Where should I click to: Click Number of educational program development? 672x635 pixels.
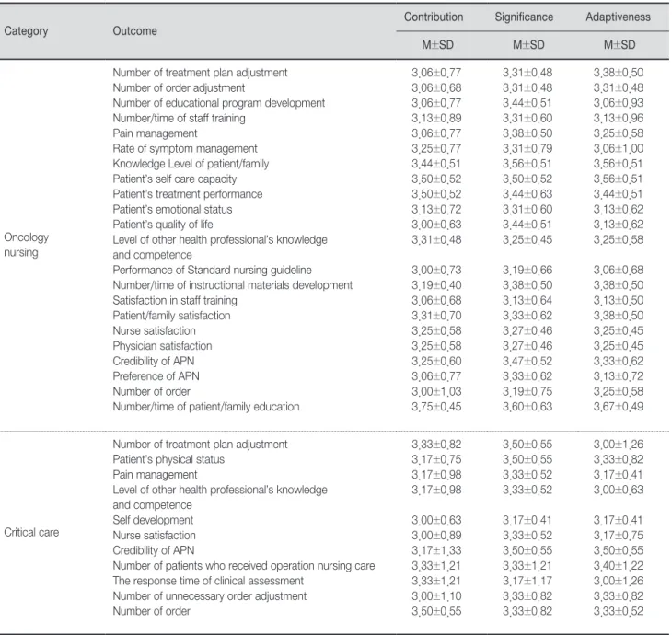[219, 103]
